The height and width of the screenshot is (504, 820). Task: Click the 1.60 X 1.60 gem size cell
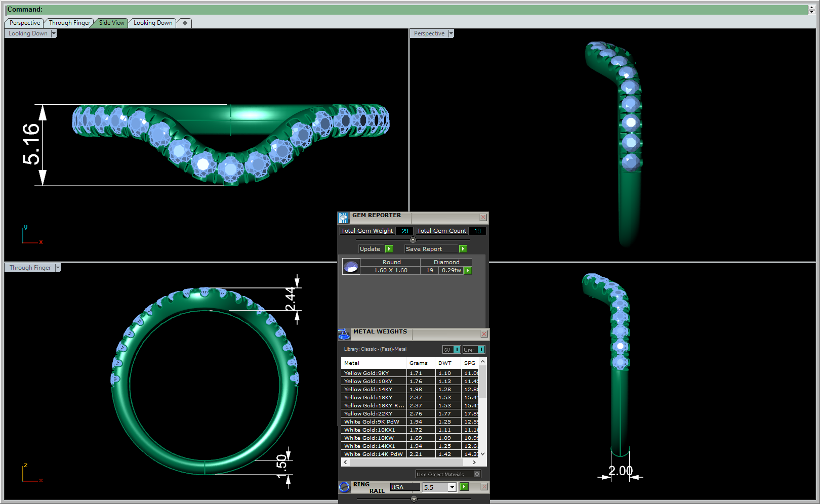[x=390, y=270]
